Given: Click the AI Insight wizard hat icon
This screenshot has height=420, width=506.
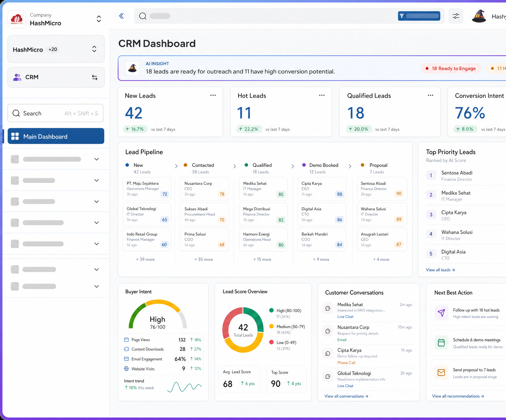Looking at the screenshot, I should 132,68.
